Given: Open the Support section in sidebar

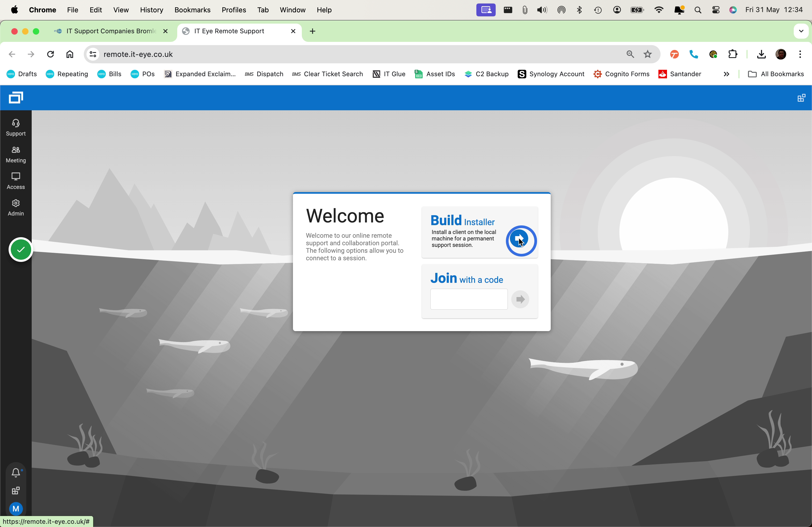Looking at the screenshot, I should pyautogui.click(x=16, y=127).
